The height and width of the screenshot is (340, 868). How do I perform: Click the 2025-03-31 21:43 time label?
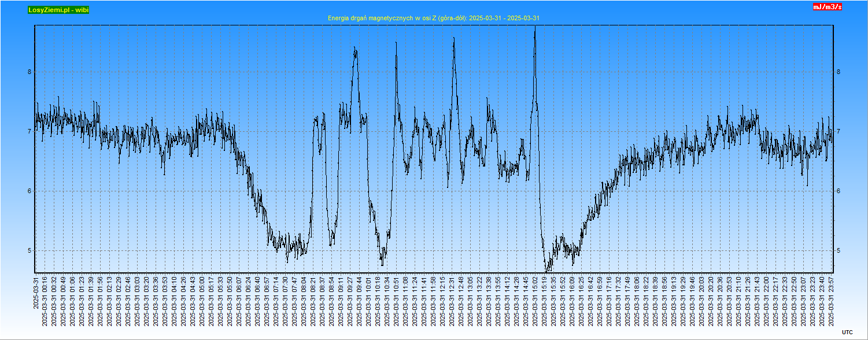758,301
